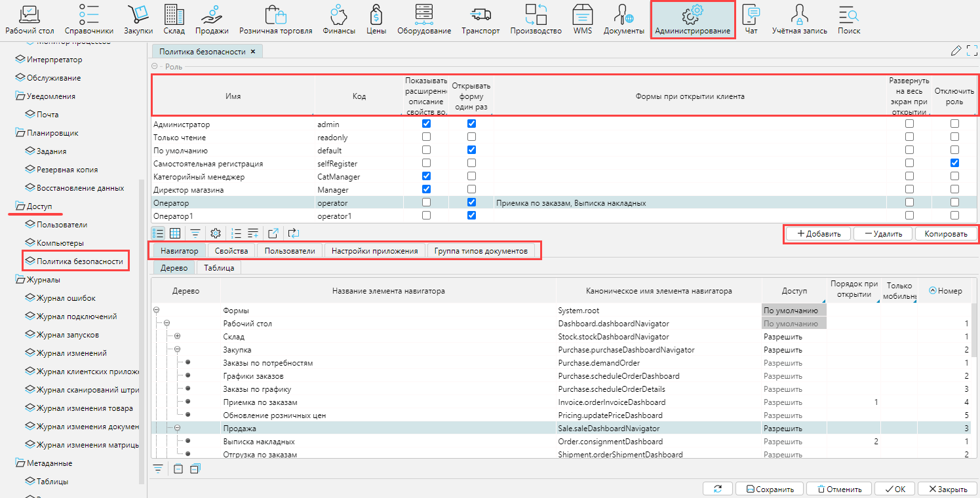Switch to the Таблица view tab
The width and height of the screenshot is (980, 498).
click(x=218, y=268)
